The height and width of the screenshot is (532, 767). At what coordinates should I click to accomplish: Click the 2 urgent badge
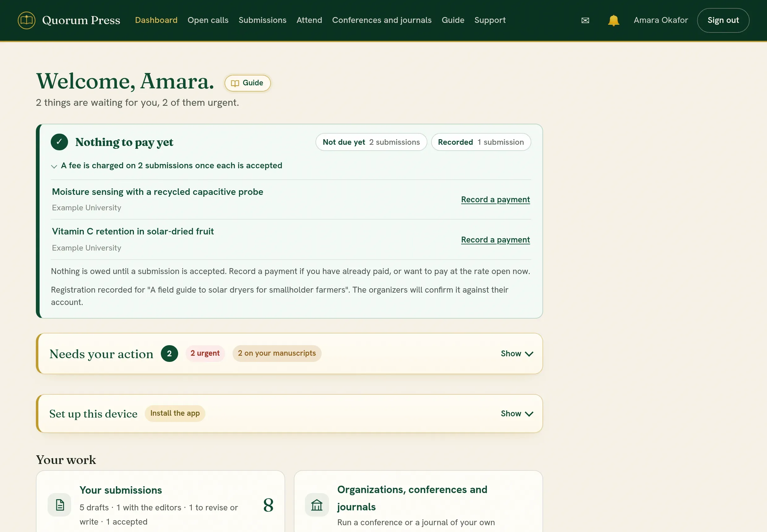(x=205, y=353)
